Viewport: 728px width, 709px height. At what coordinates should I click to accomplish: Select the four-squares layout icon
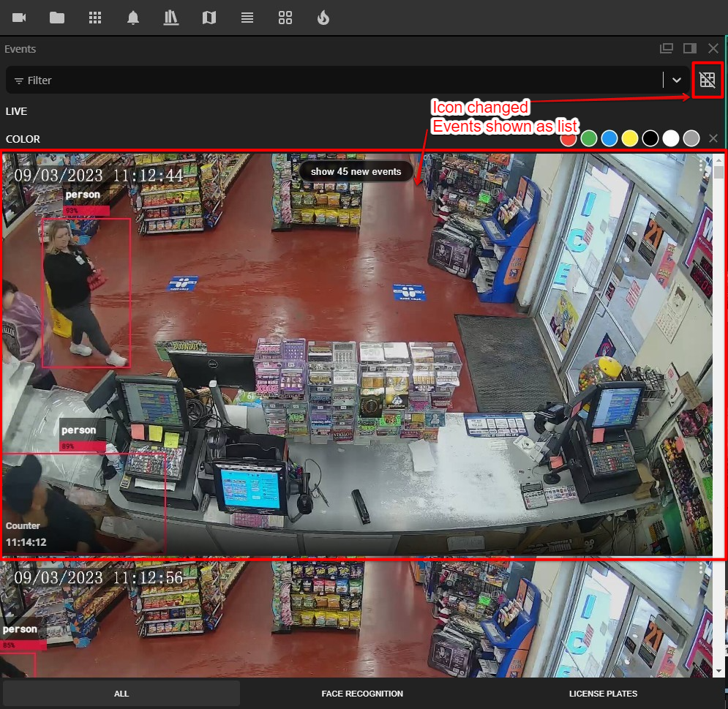285,18
